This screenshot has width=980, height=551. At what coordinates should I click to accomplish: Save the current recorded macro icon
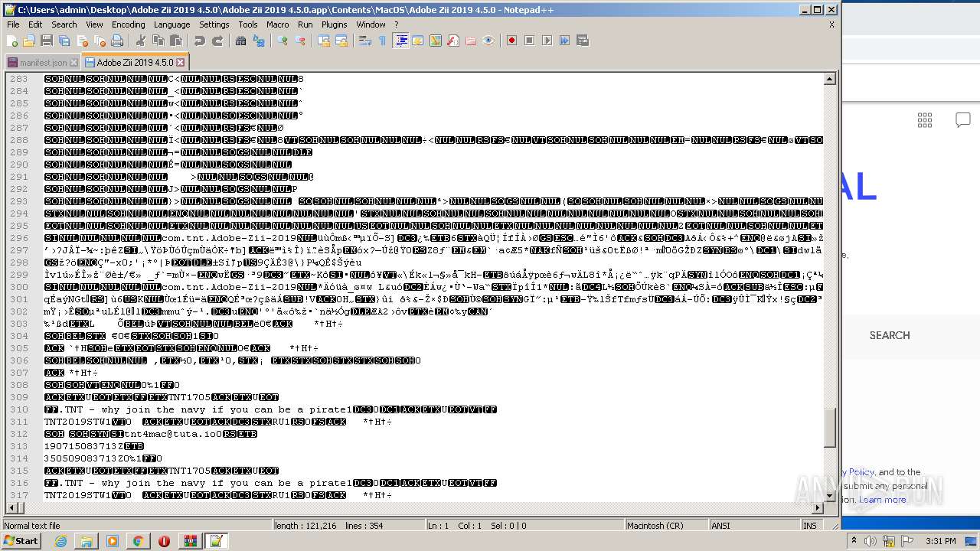click(x=583, y=41)
